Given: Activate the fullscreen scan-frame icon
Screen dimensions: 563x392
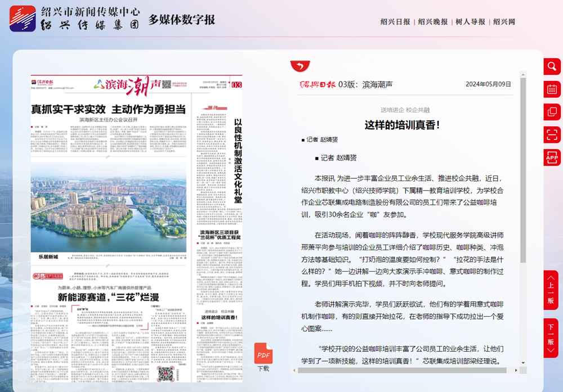Looking at the screenshot, I should point(552,135).
